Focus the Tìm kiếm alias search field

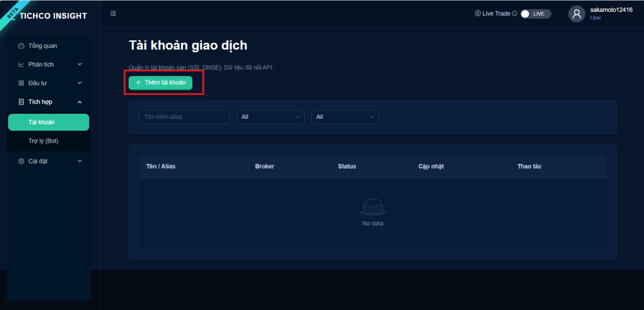184,117
